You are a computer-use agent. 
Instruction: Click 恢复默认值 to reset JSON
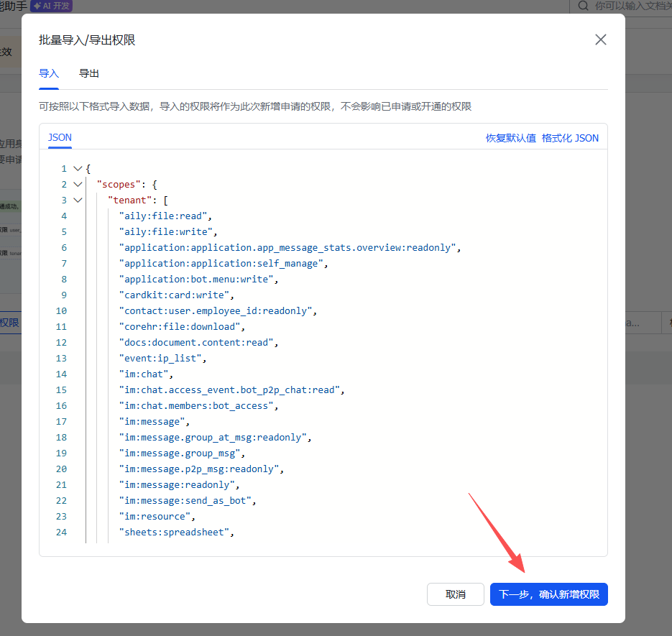click(x=510, y=138)
